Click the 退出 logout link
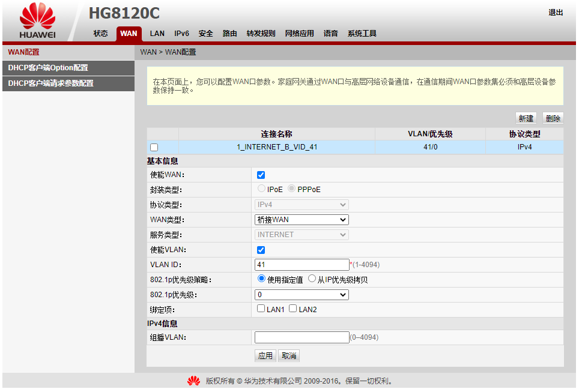 [x=556, y=13]
